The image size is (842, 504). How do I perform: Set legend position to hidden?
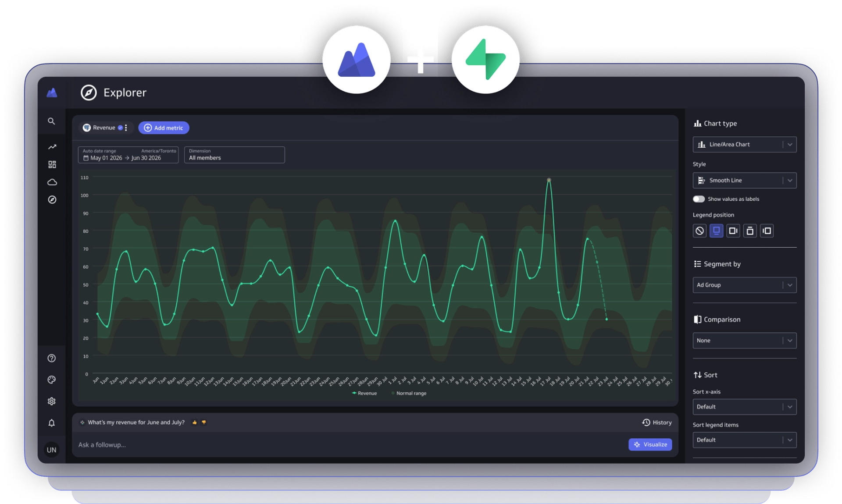(x=699, y=231)
